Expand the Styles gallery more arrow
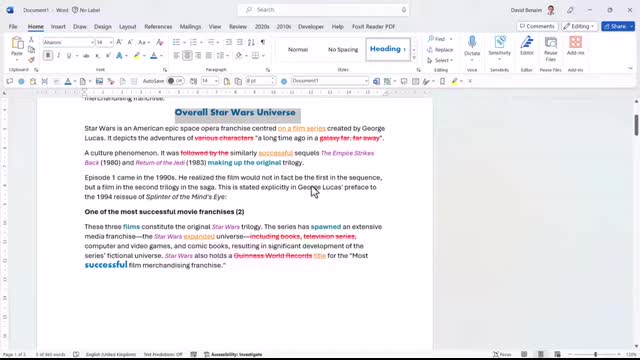This screenshot has height=360, width=640. click(414, 58)
